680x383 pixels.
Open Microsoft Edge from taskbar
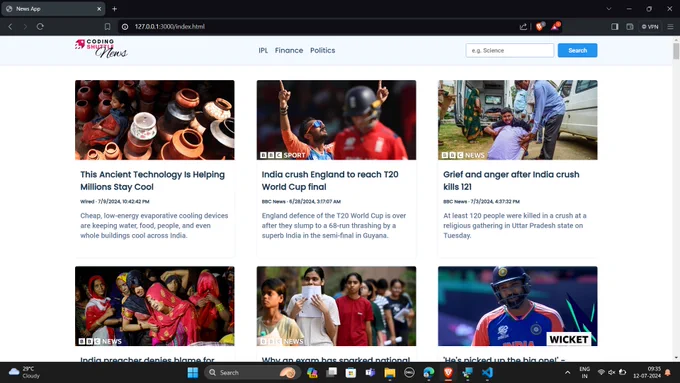[x=428, y=373]
